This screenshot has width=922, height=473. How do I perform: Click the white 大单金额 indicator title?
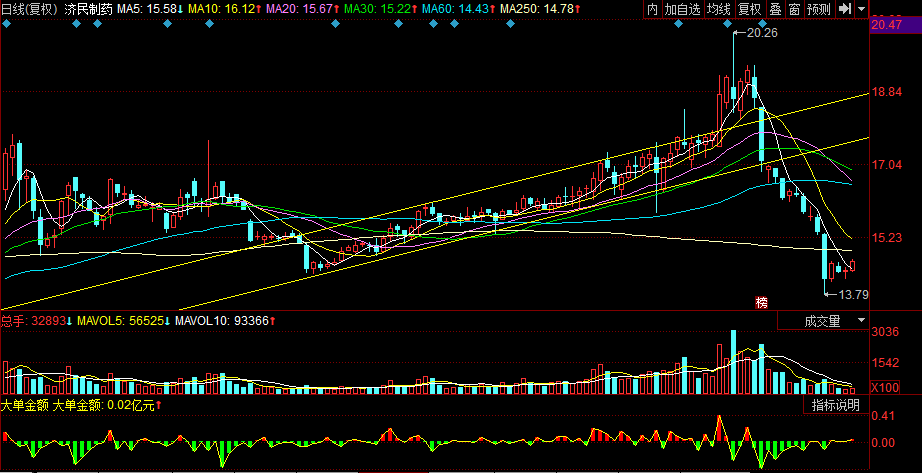(25, 405)
